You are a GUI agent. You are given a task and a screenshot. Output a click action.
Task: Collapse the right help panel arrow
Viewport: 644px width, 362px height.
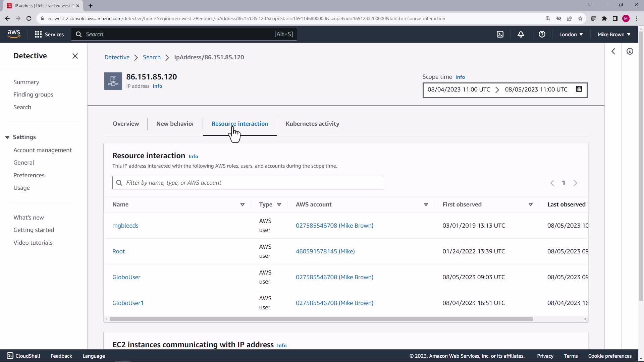[x=613, y=51]
